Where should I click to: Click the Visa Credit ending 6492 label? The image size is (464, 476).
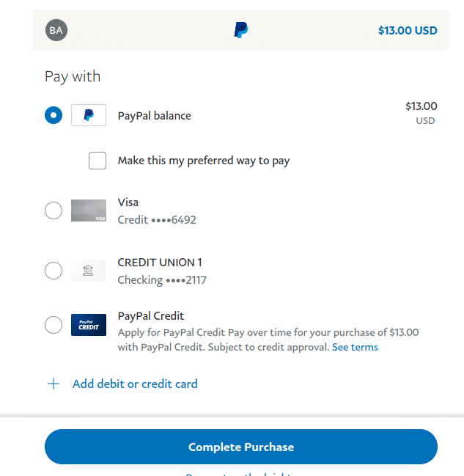(157, 219)
